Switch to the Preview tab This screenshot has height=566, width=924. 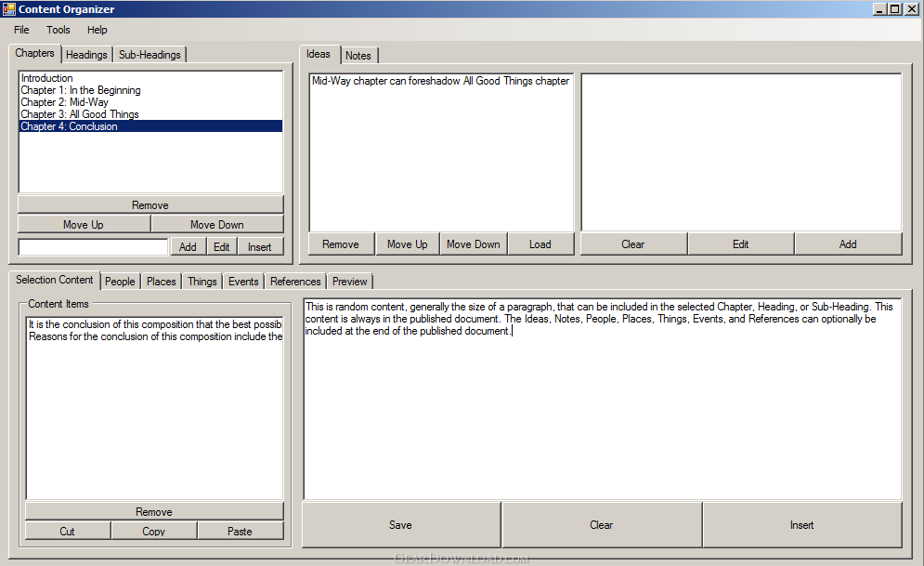coord(350,282)
